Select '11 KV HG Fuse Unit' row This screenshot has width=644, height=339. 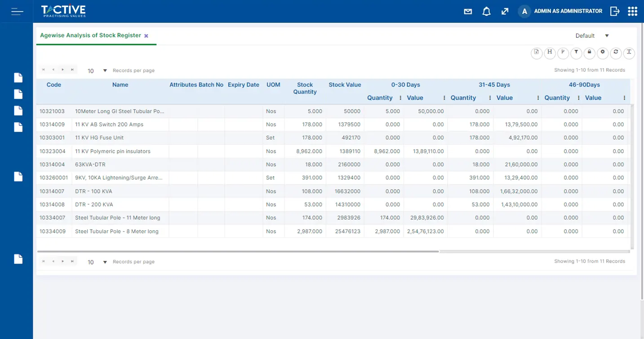(x=333, y=138)
